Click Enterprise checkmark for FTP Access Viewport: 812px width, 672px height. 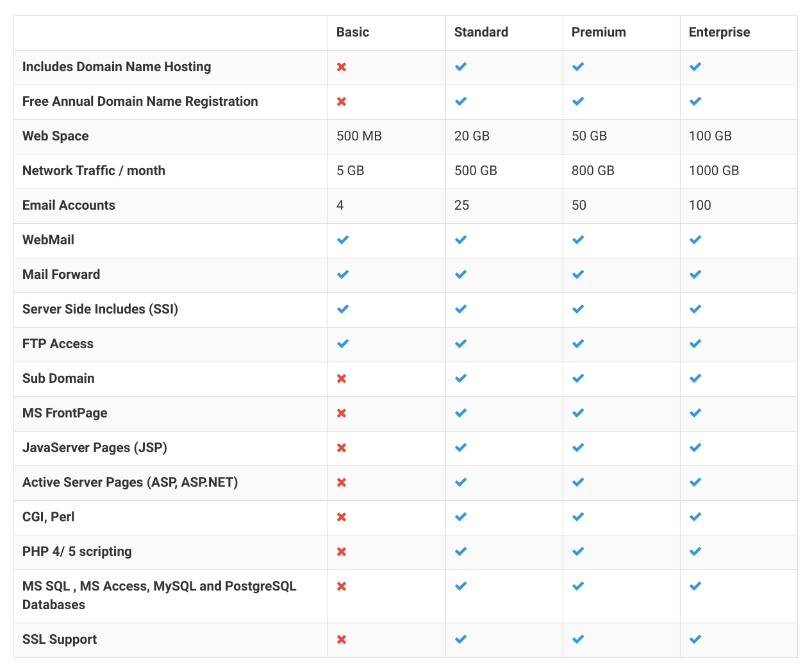695,344
